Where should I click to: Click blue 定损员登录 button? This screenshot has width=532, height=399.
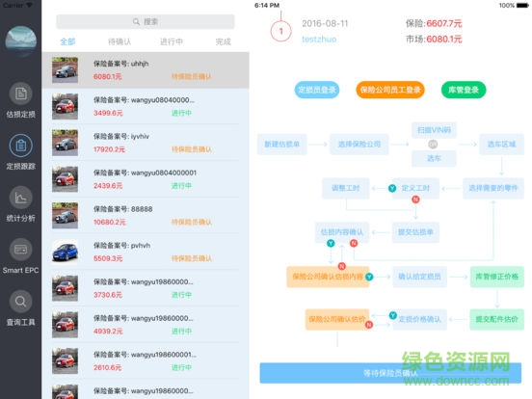click(x=316, y=90)
